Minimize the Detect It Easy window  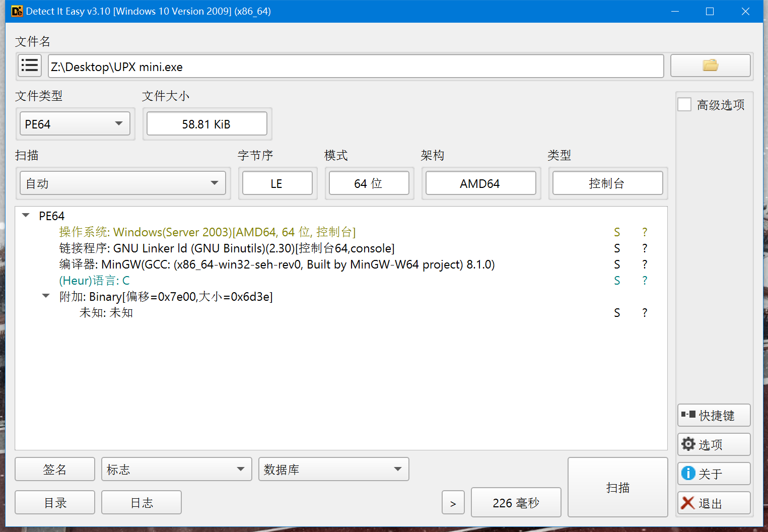pos(675,11)
